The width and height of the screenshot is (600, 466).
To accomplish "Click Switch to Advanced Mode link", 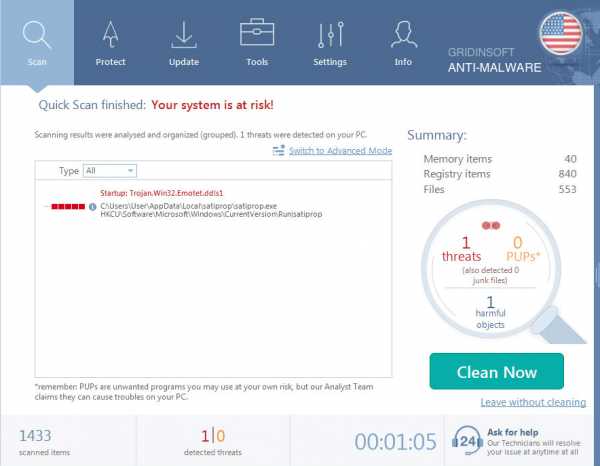I will 340,151.
